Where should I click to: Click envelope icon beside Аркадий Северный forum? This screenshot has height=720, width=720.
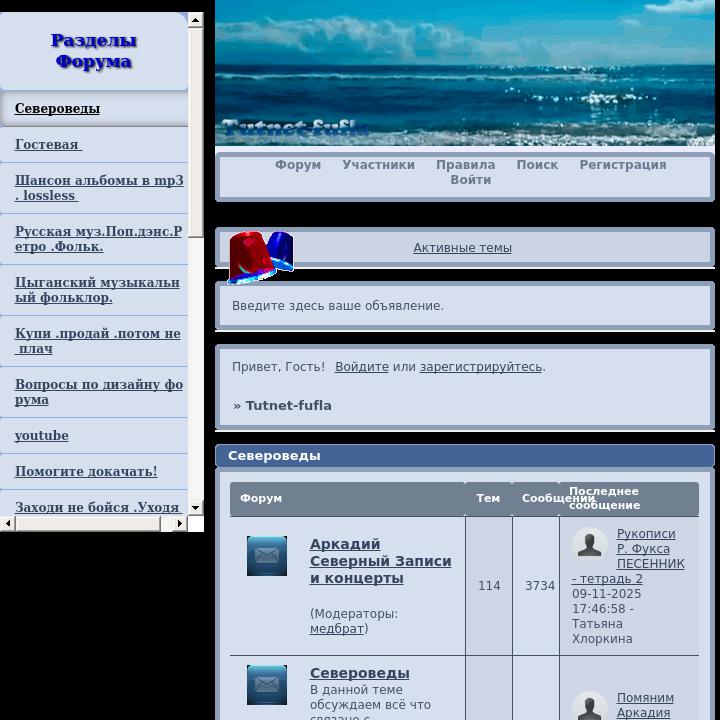267,556
